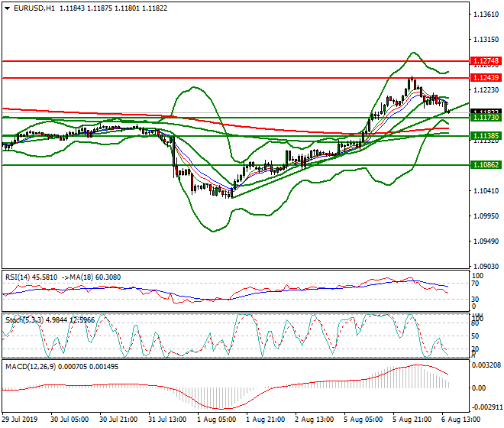
Task: Open the chart menu triangle beside EURUSD,H1
Action: coord(7,8)
